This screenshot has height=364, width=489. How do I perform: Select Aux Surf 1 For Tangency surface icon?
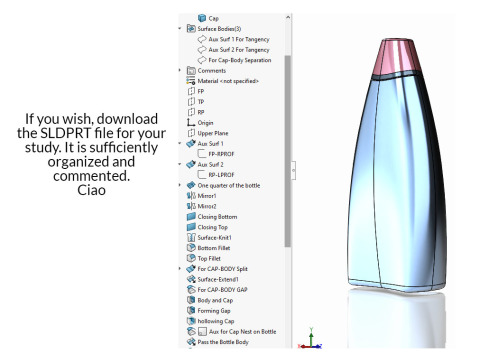click(x=202, y=39)
